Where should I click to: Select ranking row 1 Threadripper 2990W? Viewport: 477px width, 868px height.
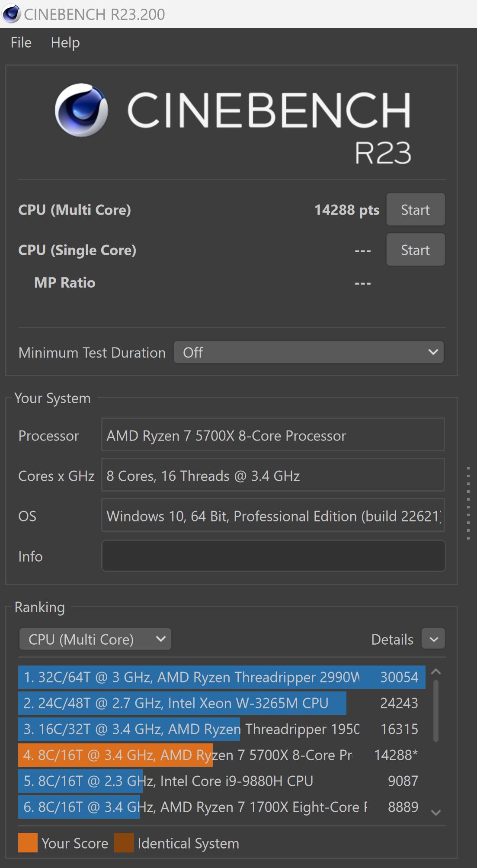point(221,677)
